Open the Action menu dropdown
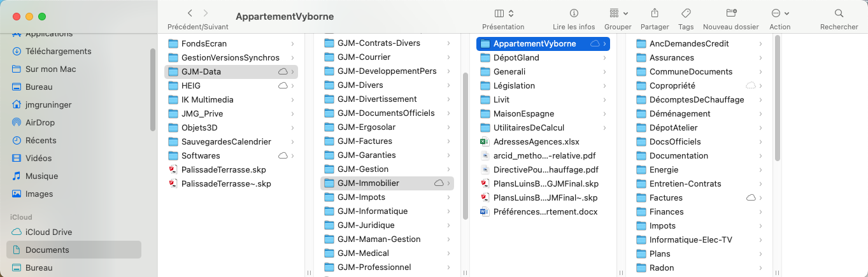The image size is (868, 277). [780, 13]
